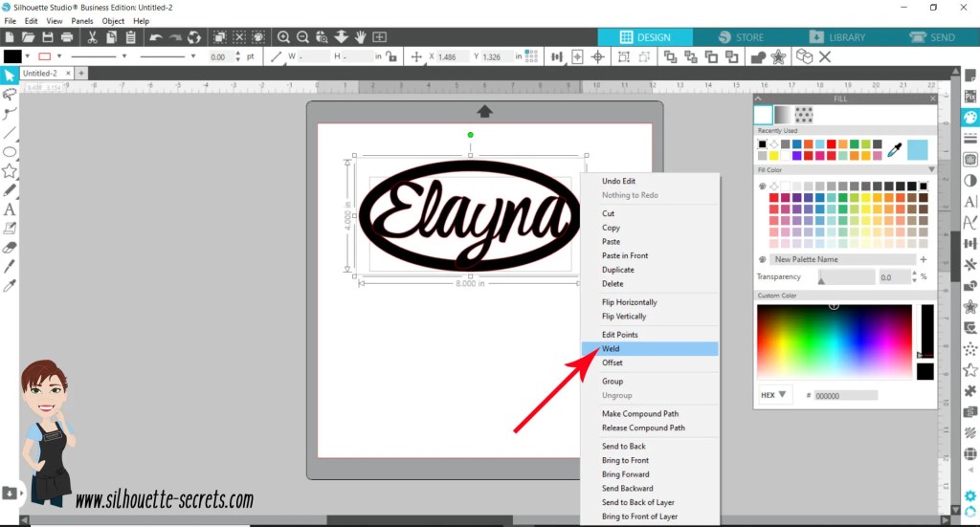The width and height of the screenshot is (980, 527).
Task: Select the arrow Select tool
Action: 10,76
